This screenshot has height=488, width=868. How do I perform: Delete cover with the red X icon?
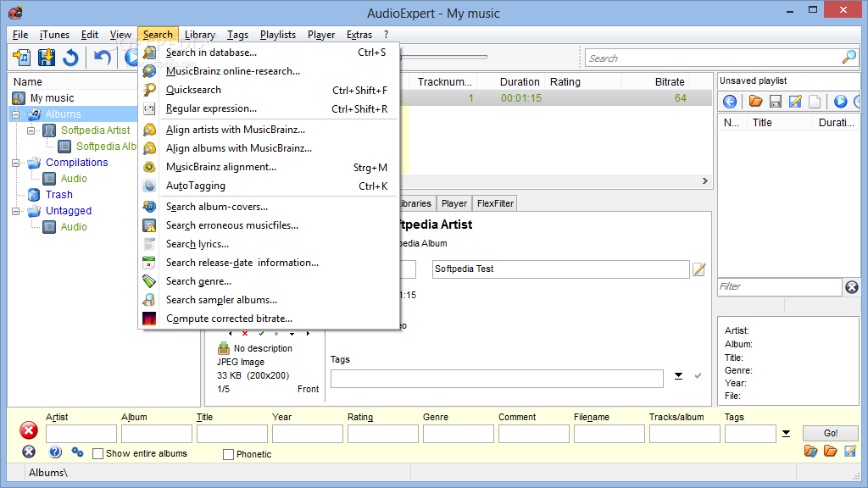[245, 333]
